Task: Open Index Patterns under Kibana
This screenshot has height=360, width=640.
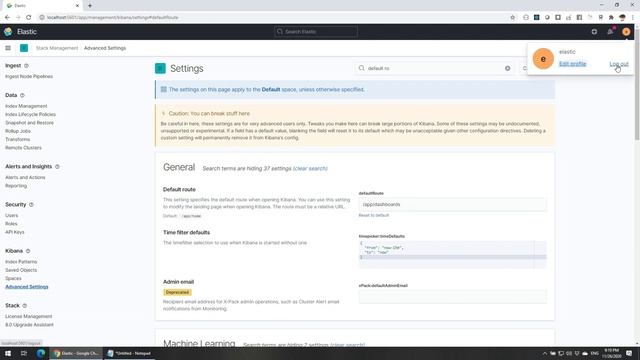Action: coord(21,262)
